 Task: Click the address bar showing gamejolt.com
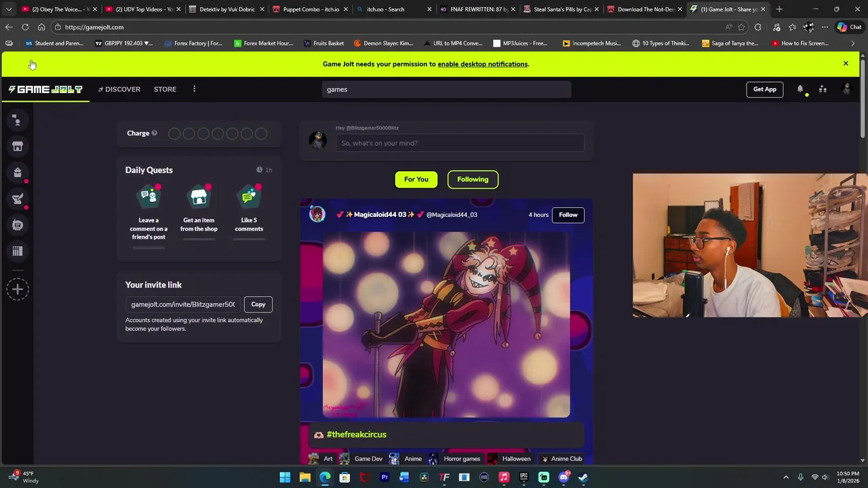pyautogui.click(x=387, y=27)
